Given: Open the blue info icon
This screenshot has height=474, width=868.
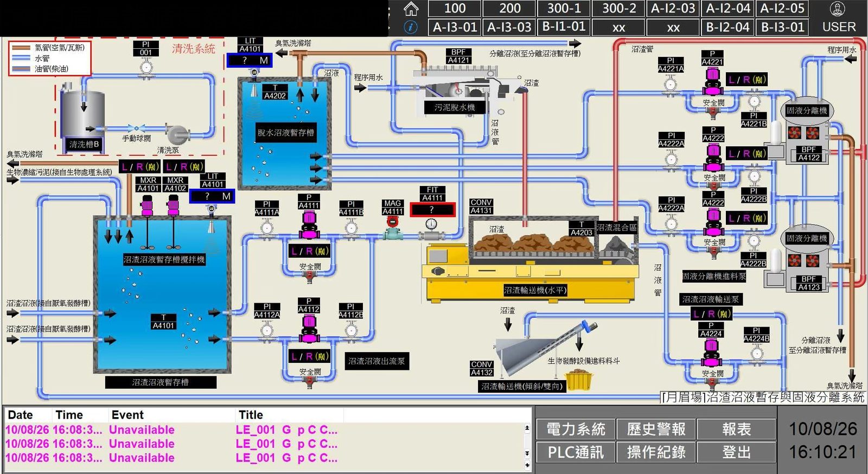Looking at the screenshot, I should (x=411, y=27).
